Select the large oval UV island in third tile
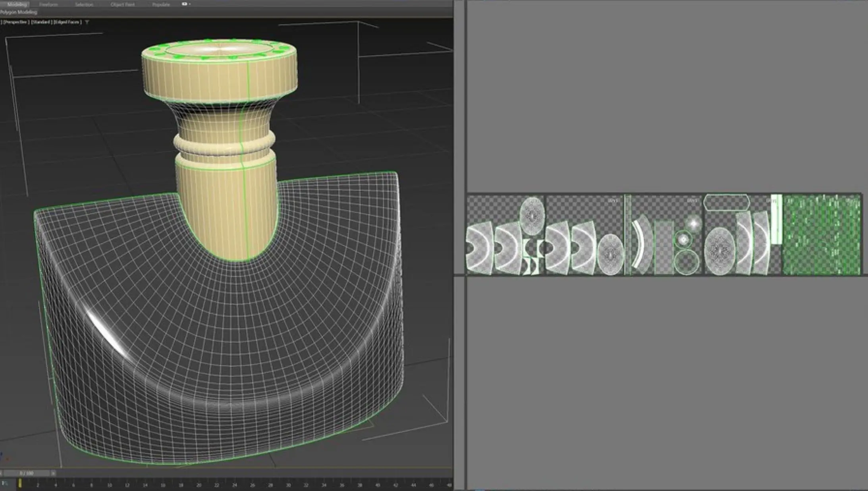Image resolution: width=868 pixels, height=491 pixels. 719,251
